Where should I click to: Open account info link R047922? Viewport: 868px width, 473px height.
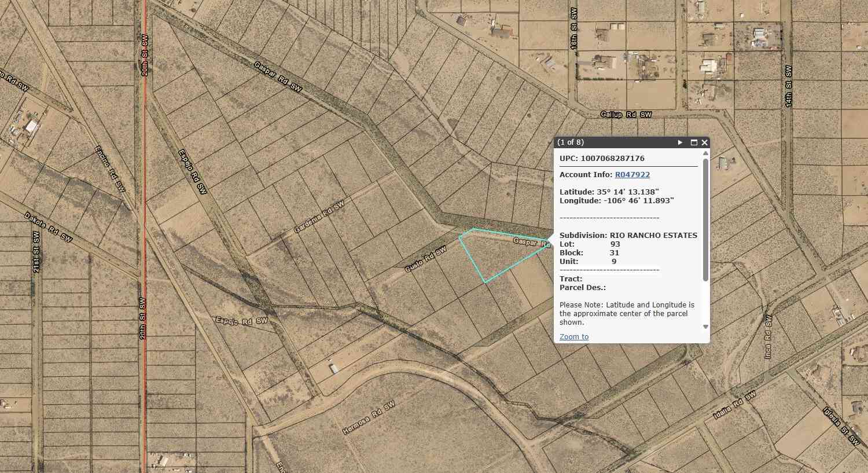coord(632,174)
